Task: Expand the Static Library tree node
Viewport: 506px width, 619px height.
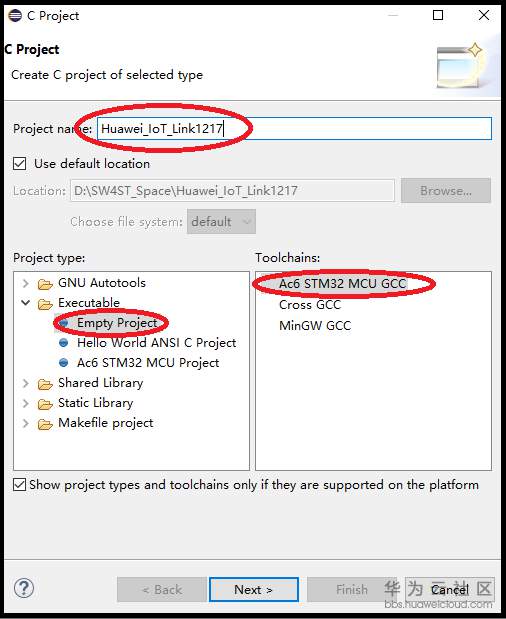Action: coord(26,403)
